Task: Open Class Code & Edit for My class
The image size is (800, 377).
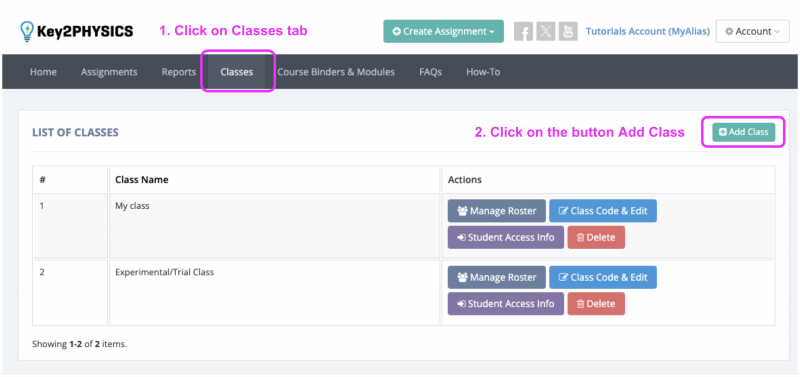Action: click(603, 211)
